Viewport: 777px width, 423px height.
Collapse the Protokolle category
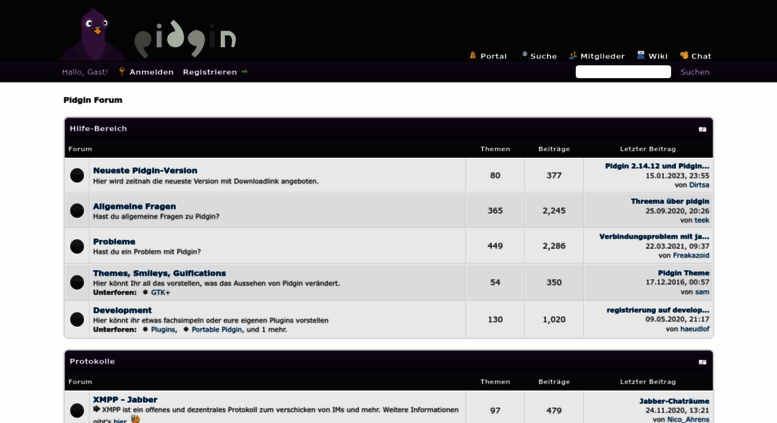point(703,362)
